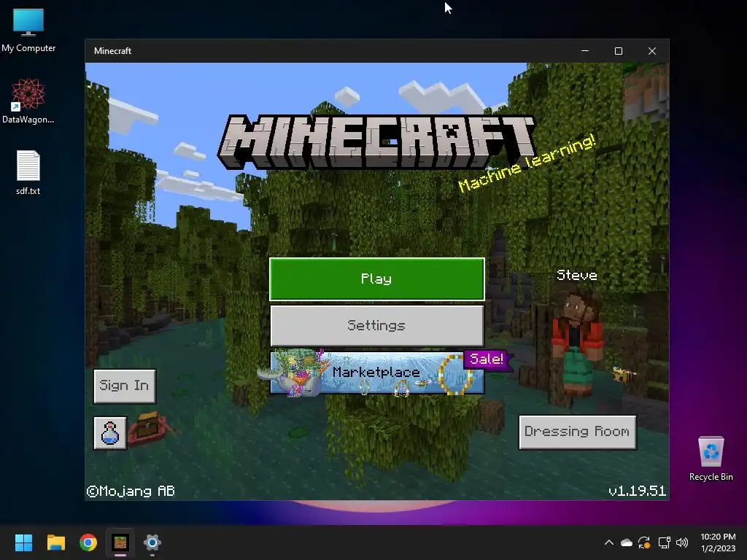Click the Minecraft taskbar icon

(120, 542)
